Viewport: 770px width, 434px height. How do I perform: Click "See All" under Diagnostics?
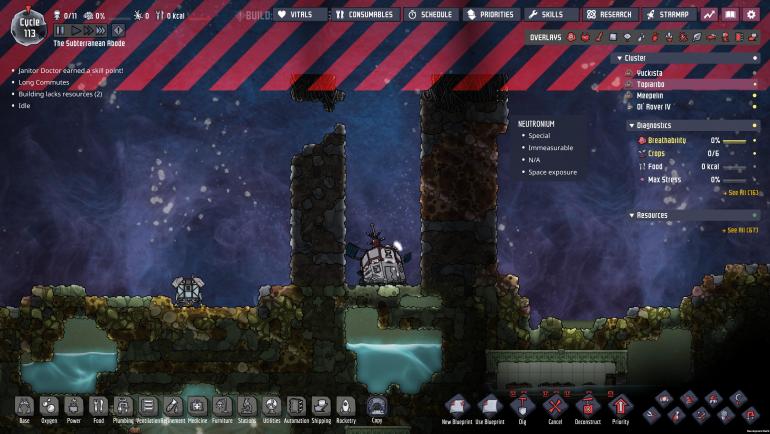tap(740, 192)
